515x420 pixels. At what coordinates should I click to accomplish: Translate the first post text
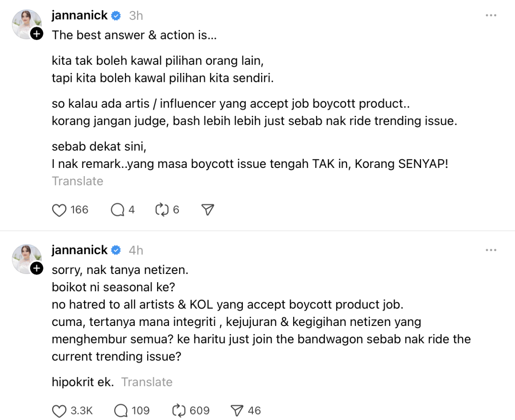click(x=77, y=181)
